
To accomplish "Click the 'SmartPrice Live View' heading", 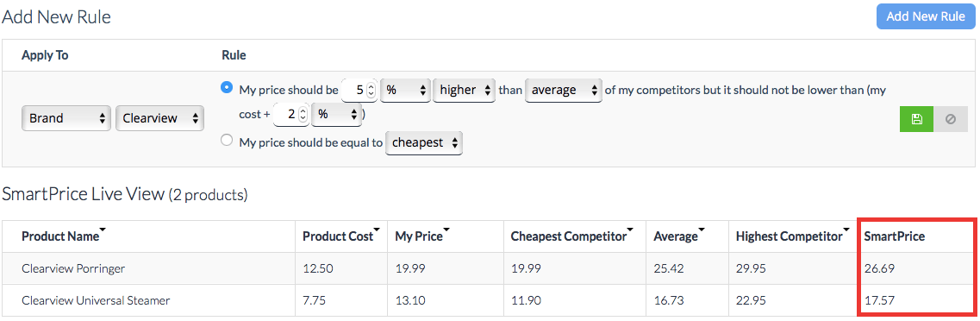I will (x=83, y=194).
